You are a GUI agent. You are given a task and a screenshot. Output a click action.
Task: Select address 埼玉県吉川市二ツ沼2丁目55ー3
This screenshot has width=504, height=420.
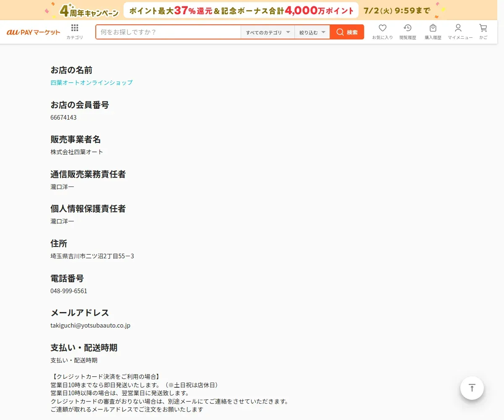(x=92, y=256)
